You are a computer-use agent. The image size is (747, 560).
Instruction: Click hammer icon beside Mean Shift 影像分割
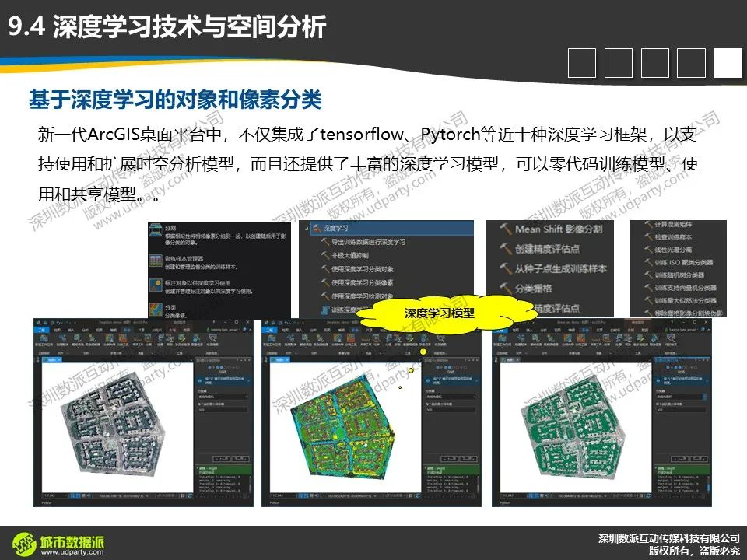coord(506,229)
